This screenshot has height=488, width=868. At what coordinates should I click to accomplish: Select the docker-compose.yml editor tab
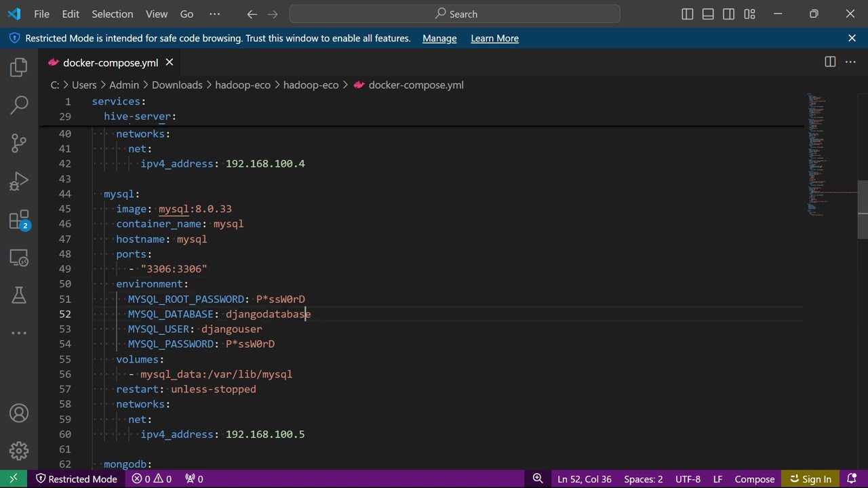coord(111,62)
